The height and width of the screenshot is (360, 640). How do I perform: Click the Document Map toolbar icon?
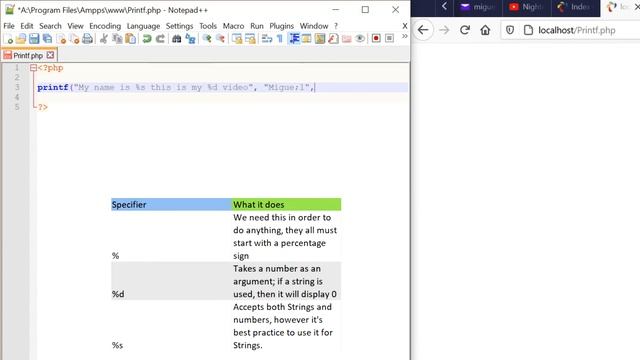click(x=320, y=39)
